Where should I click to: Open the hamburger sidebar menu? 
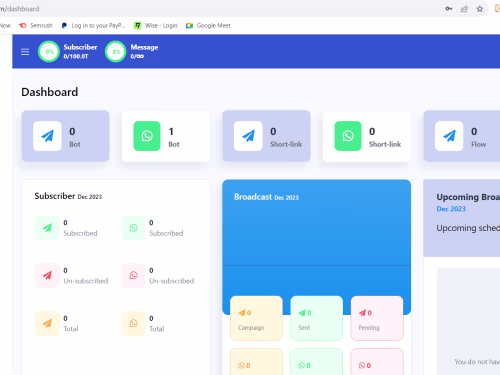25,52
